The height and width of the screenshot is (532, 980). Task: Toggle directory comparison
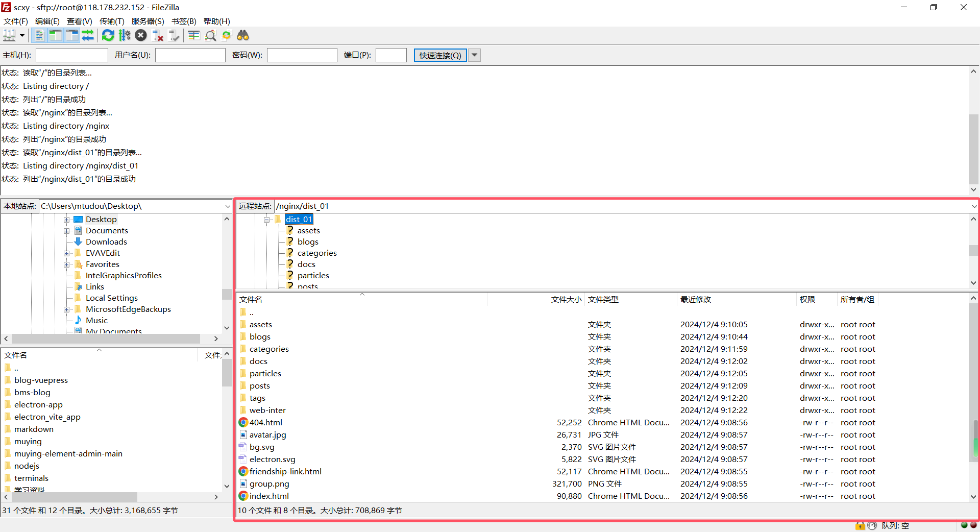coord(210,35)
